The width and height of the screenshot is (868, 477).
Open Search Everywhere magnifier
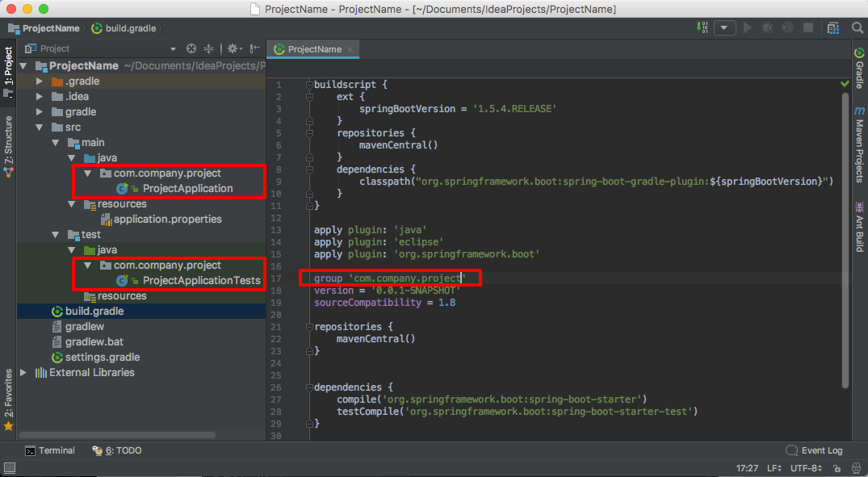pyautogui.click(x=857, y=27)
